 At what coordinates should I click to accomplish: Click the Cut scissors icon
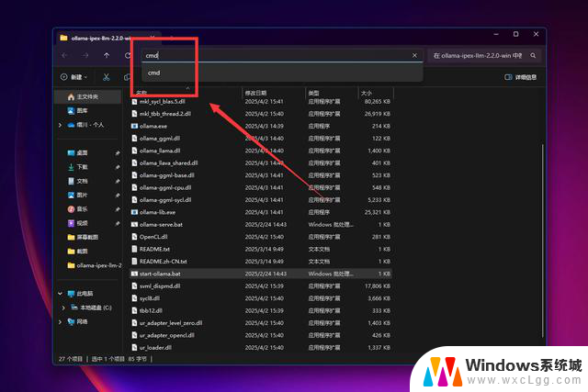click(107, 77)
